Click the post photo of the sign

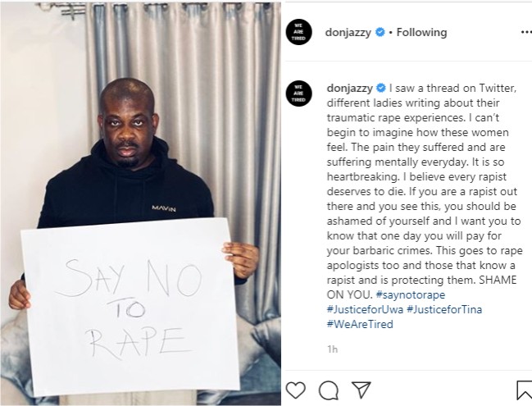point(140,203)
